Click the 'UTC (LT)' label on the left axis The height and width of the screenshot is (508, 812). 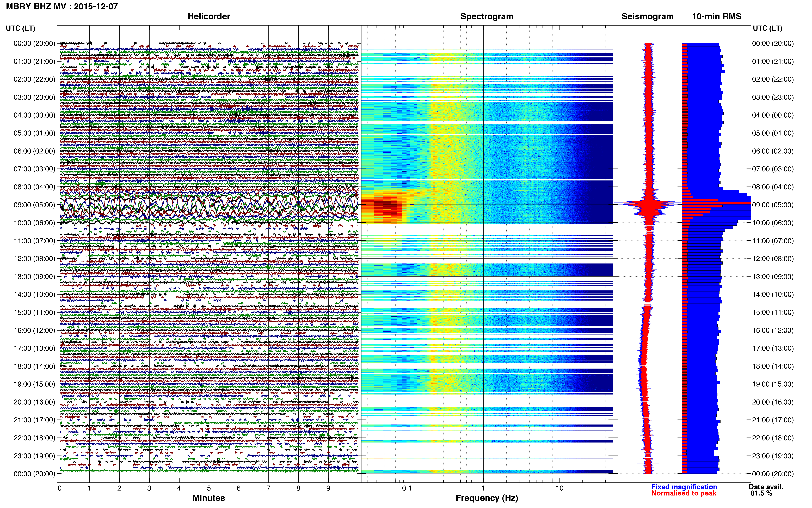[x=21, y=28]
